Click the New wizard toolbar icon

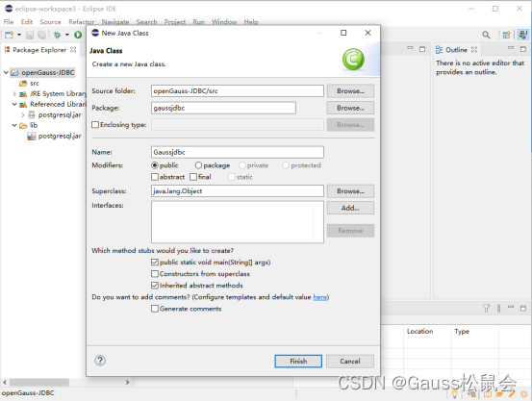click(x=10, y=35)
